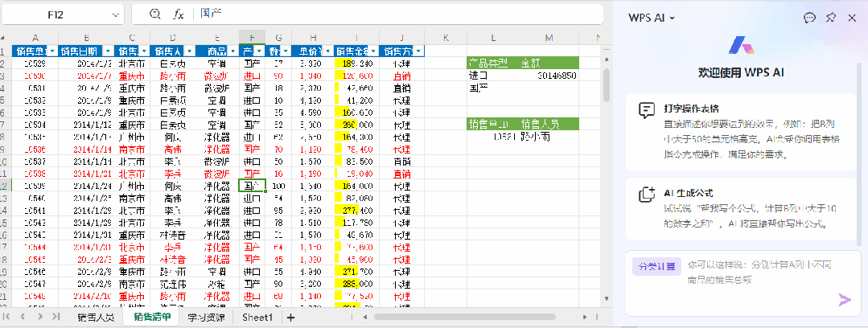Send the WPS AI prompt with arrow icon

844,301
